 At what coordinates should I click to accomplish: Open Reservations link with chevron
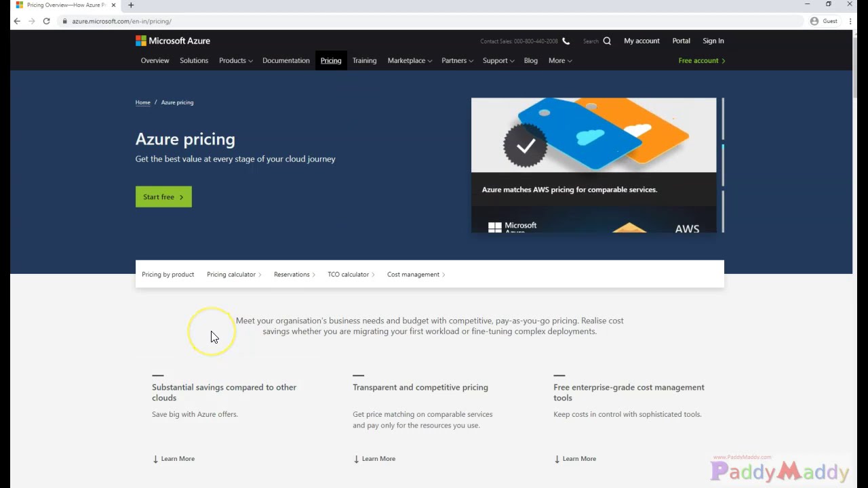[x=294, y=274]
